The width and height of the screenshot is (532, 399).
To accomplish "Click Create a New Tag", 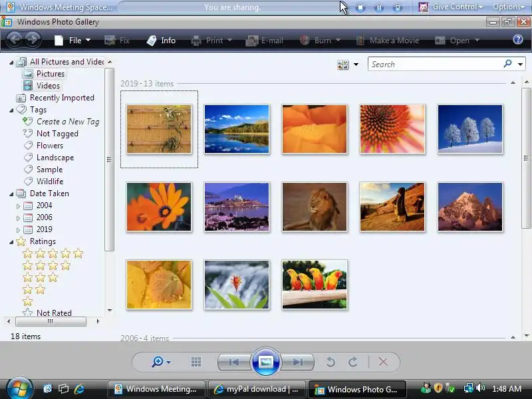I will [61, 122].
